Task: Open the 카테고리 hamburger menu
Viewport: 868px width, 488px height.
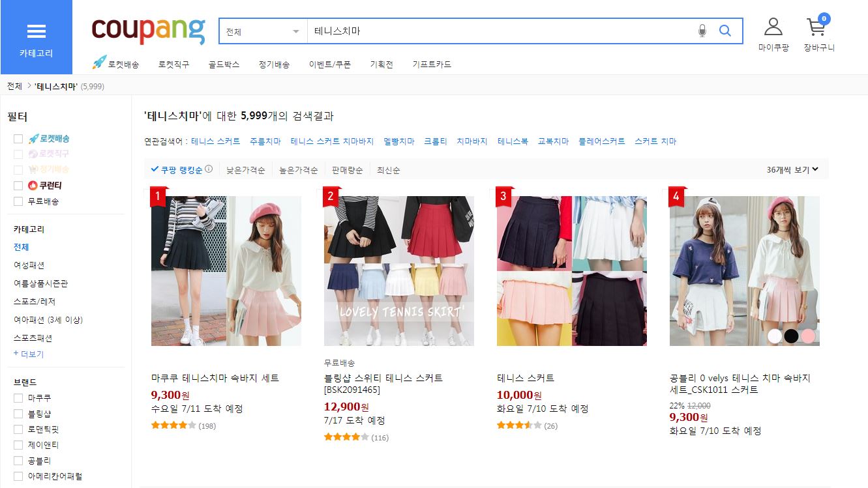Action: (x=36, y=37)
